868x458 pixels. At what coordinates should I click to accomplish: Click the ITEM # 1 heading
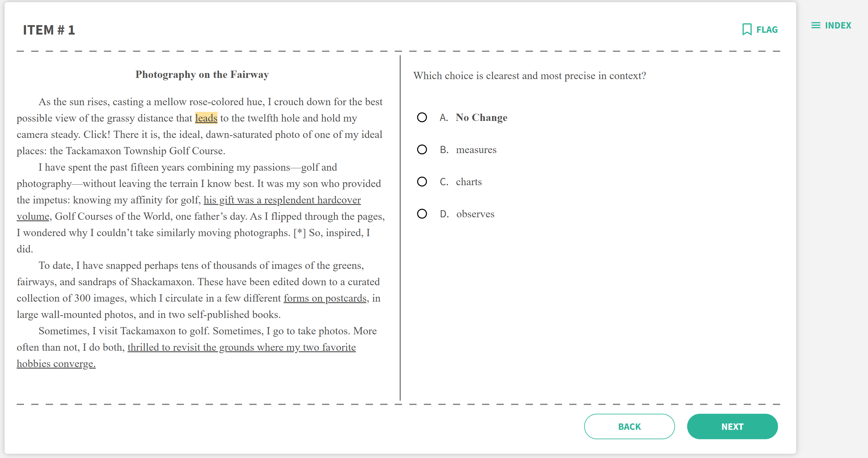coord(49,30)
